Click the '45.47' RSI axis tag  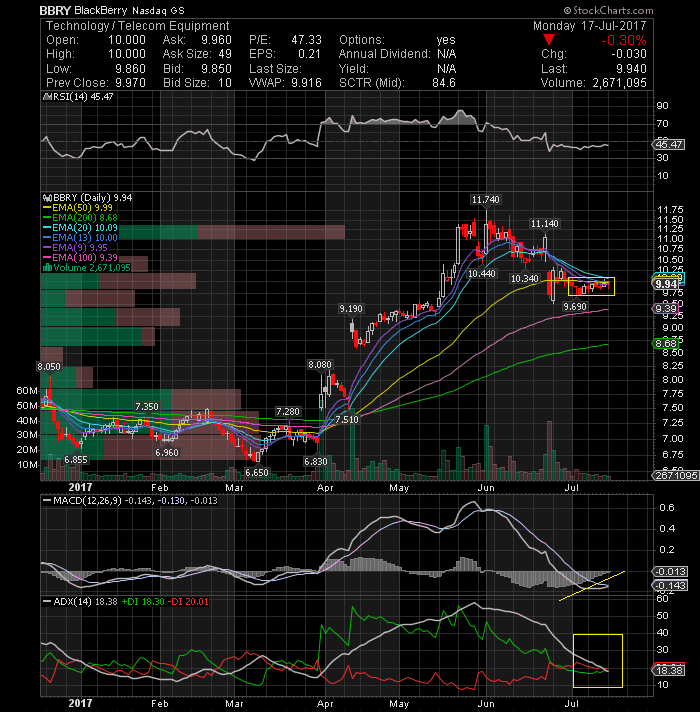pos(669,144)
